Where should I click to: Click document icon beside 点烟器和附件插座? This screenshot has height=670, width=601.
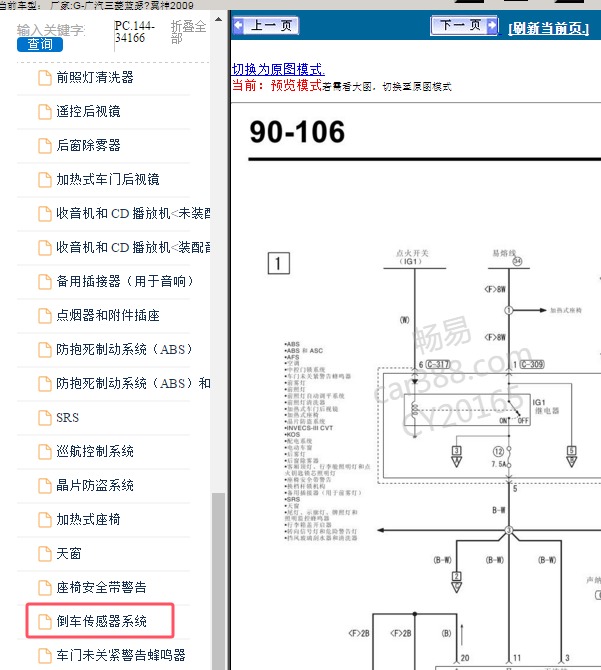pyautogui.click(x=45, y=316)
